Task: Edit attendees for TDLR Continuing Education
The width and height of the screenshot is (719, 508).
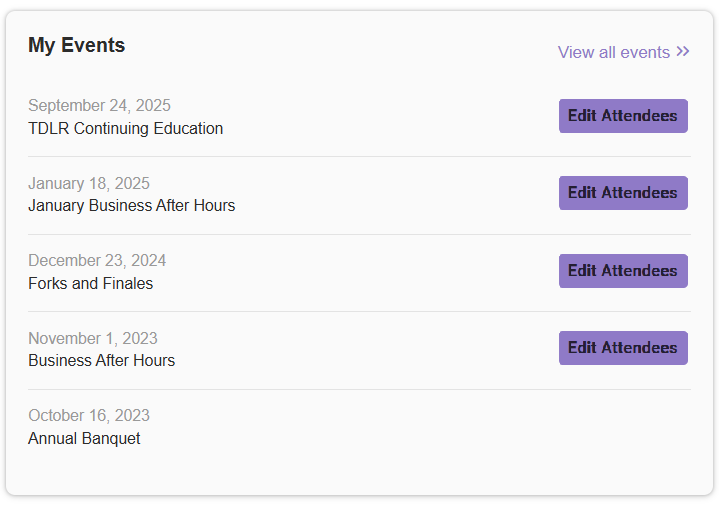Action: [x=623, y=116]
